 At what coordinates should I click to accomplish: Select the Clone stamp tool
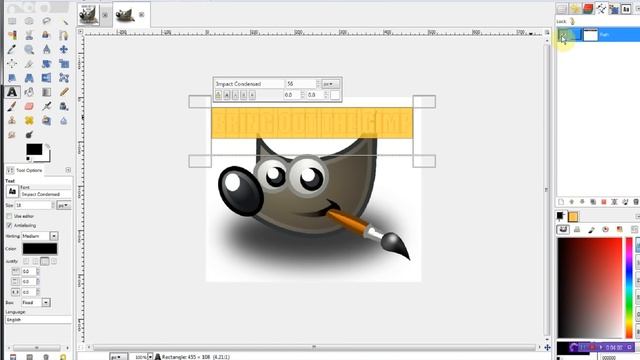pyautogui.click(x=12, y=121)
